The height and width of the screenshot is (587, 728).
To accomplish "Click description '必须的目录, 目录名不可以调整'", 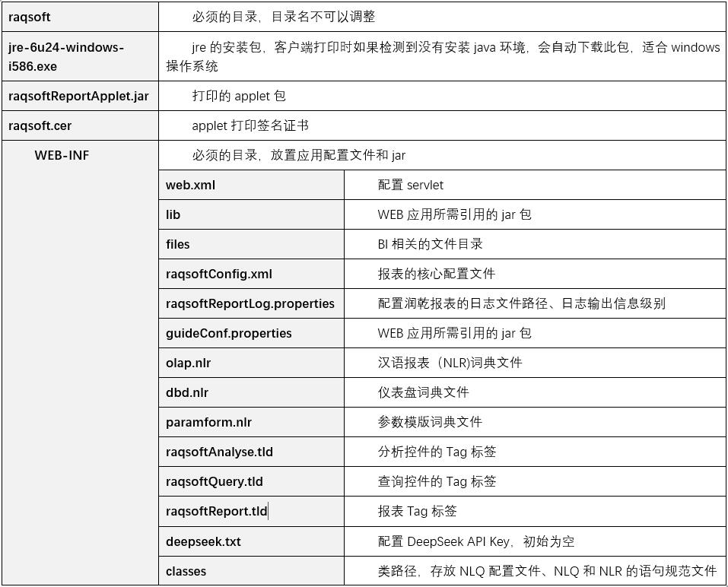I will [284, 17].
